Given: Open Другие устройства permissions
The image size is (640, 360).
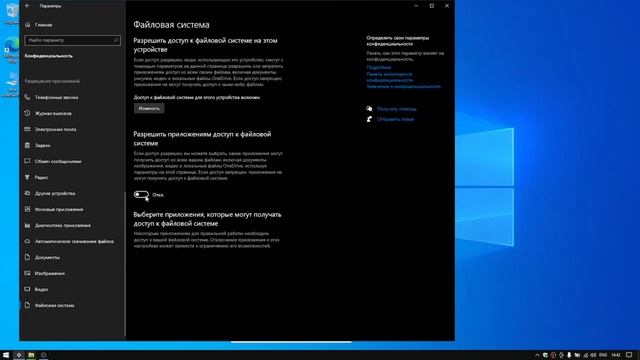Looking at the screenshot, I should pyautogui.click(x=50, y=193).
